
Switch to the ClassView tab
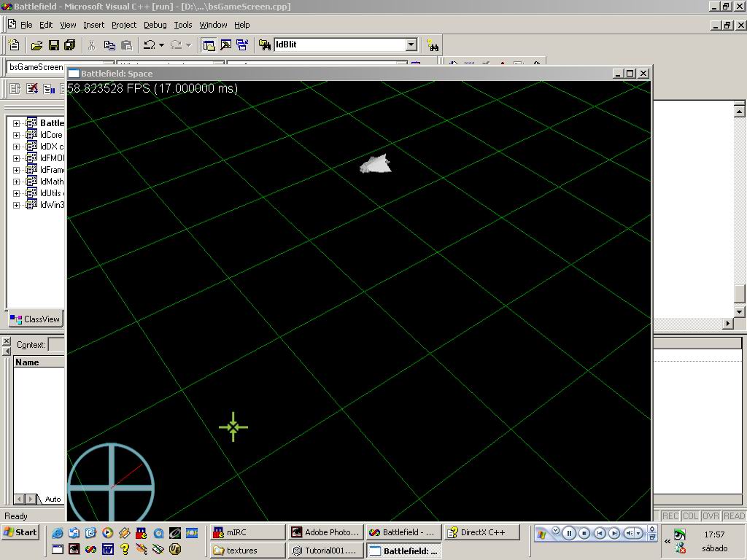pos(36,319)
